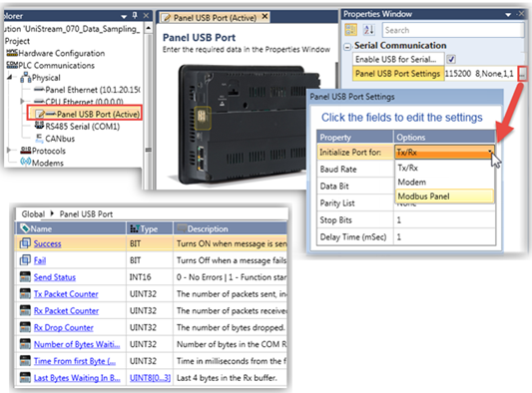Click the explorer scrollbar up arrow
The image size is (532, 393).
149,28
